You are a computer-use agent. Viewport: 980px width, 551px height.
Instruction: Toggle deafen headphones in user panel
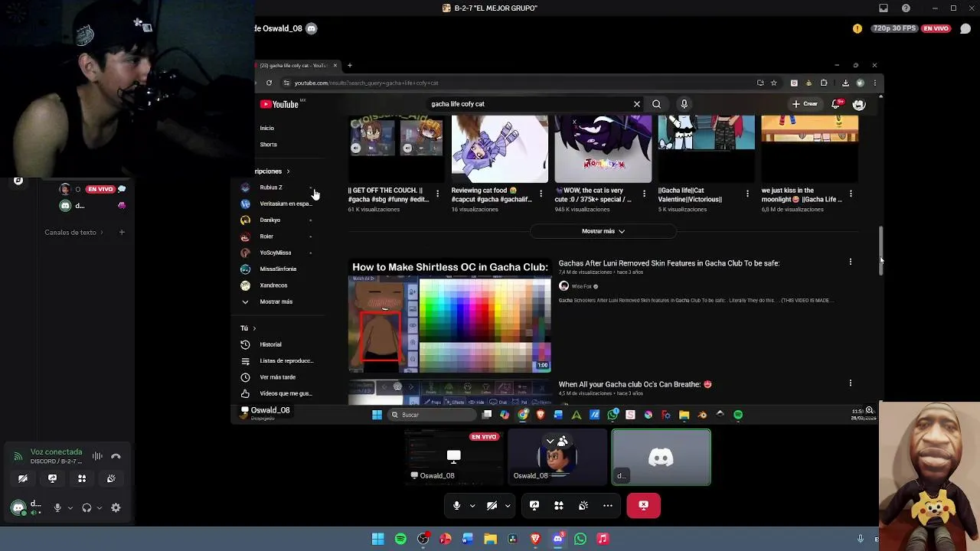(87, 507)
